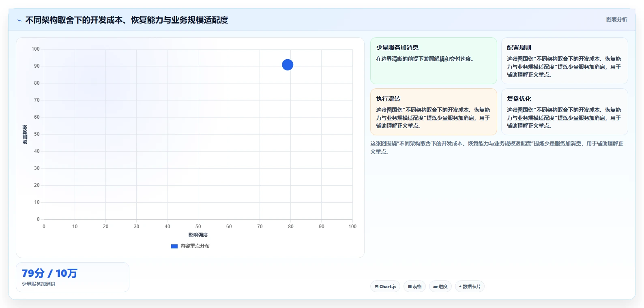The height and width of the screenshot is (308, 644).
Task: Toggle the 内容重点分布 legend color box
Action: tap(174, 246)
